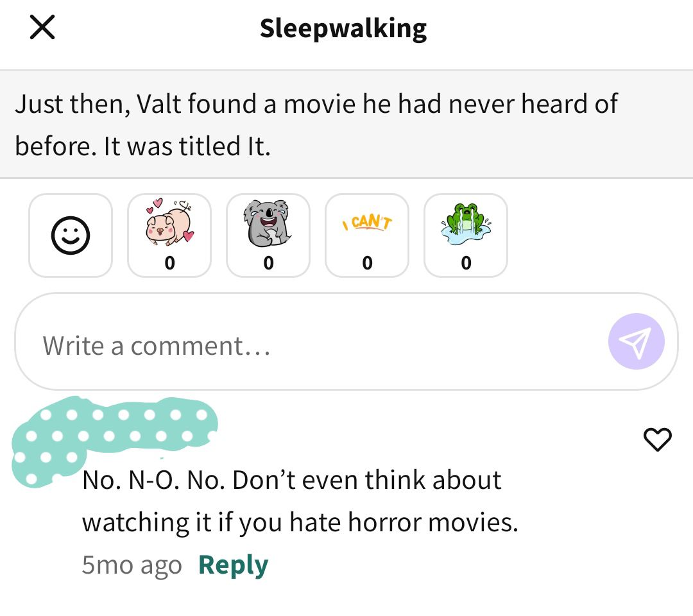Select the quoted paragraph about Valt's movie
Screen dimensions: 693x616
(x=346, y=124)
